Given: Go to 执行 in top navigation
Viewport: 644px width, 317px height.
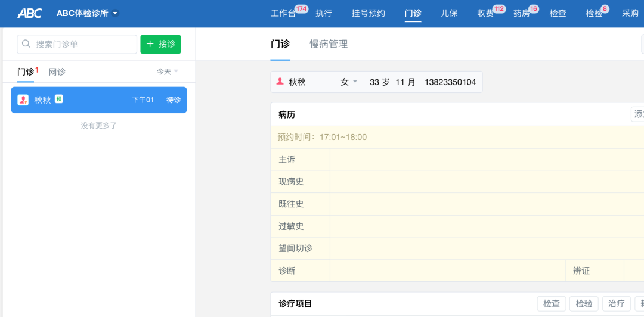Looking at the screenshot, I should pos(324,13).
